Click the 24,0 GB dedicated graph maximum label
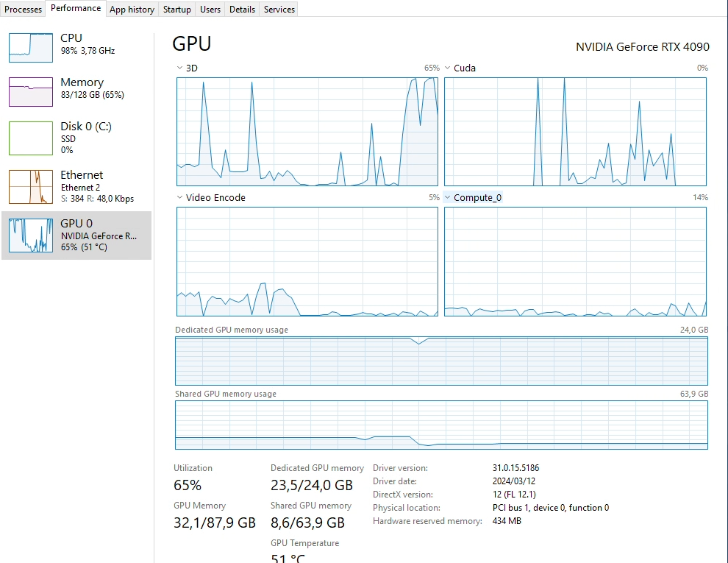 coord(694,330)
